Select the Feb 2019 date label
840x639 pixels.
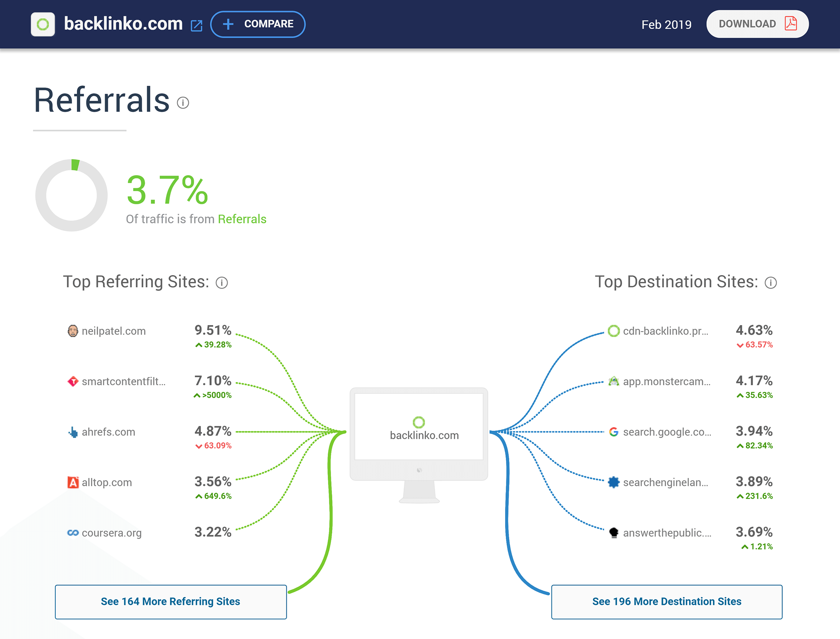point(666,25)
